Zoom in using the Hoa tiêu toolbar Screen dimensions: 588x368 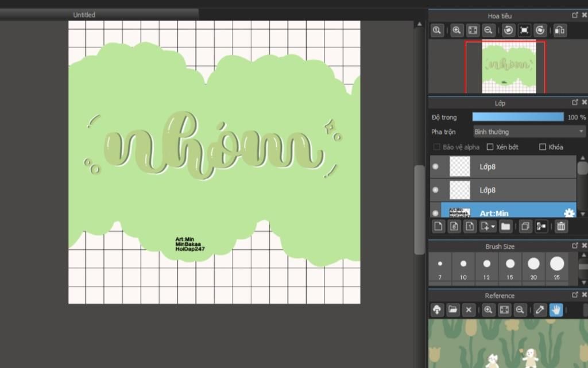[457, 30]
